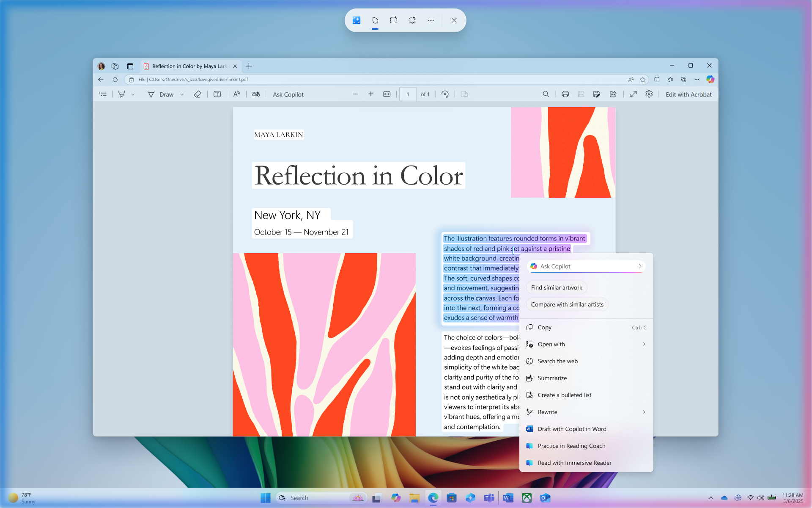
Task: Click Edit with Acrobat
Action: tap(689, 94)
